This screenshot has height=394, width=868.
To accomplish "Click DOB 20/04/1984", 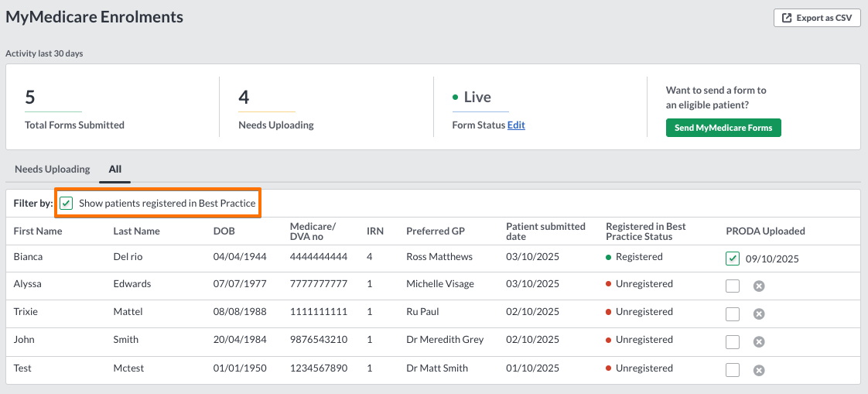I will [x=240, y=339].
